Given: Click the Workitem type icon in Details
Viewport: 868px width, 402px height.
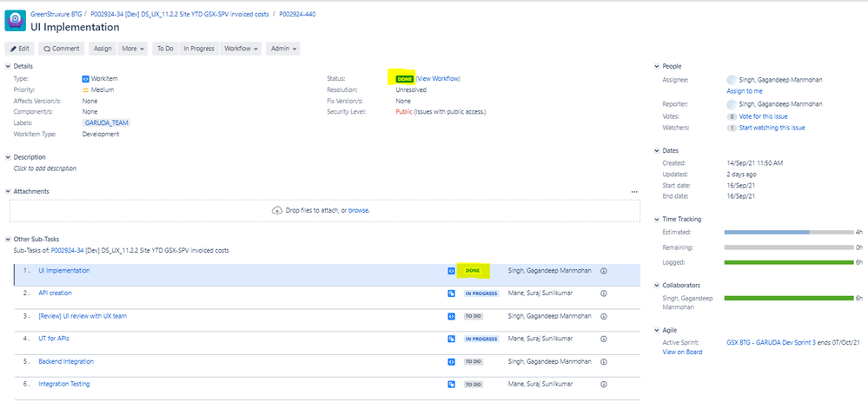Looking at the screenshot, I should 86,78.
